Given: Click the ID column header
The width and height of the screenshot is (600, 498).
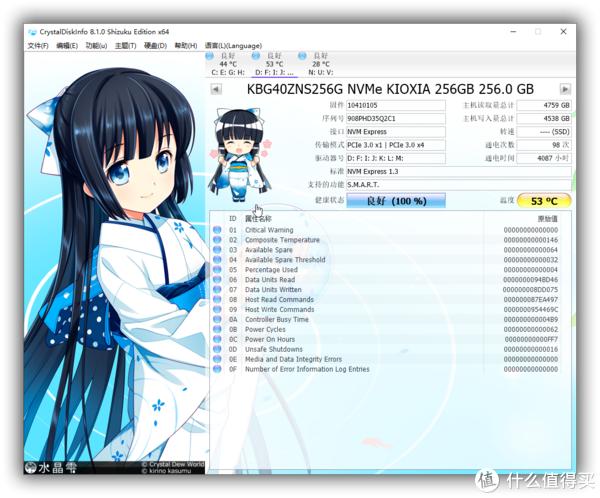Looking at the screenshot, I should click(233, 219).
